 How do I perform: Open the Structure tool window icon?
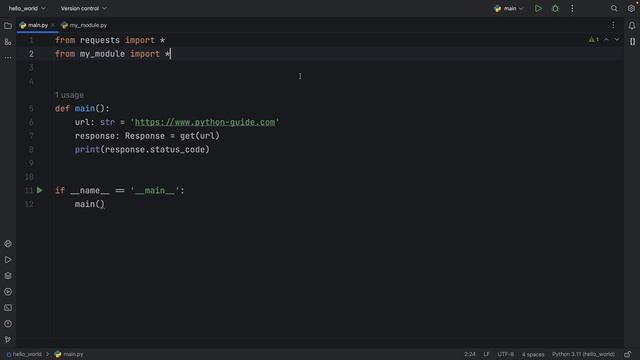click(8, 42)
